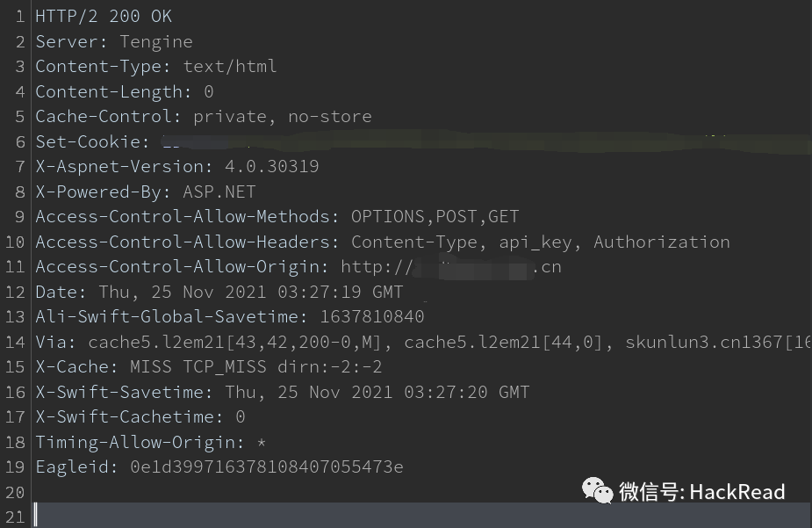Click the Eagleid hash value

267,467
